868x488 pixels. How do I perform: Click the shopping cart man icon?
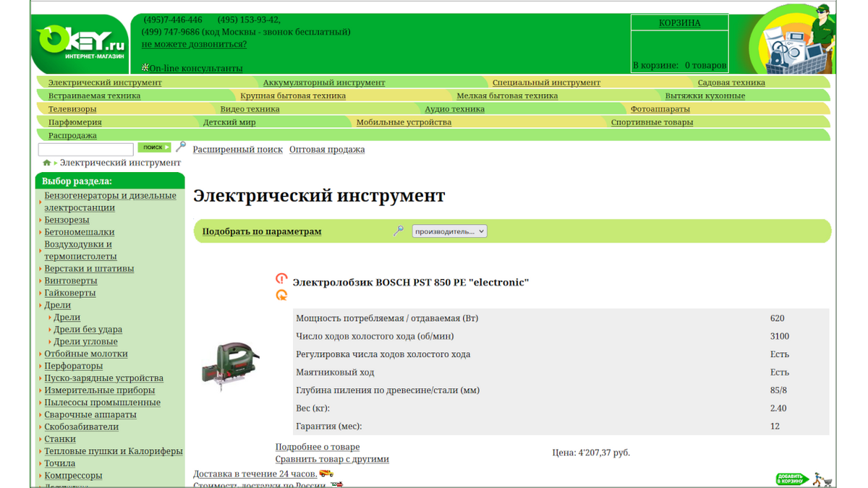pos(822,479)
